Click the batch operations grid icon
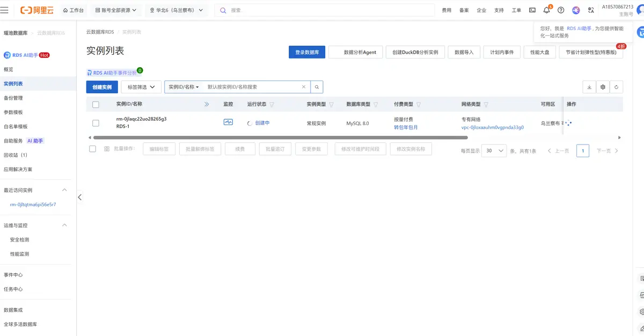Viewport: 644px width, 336px height. [x=107, y=149]
